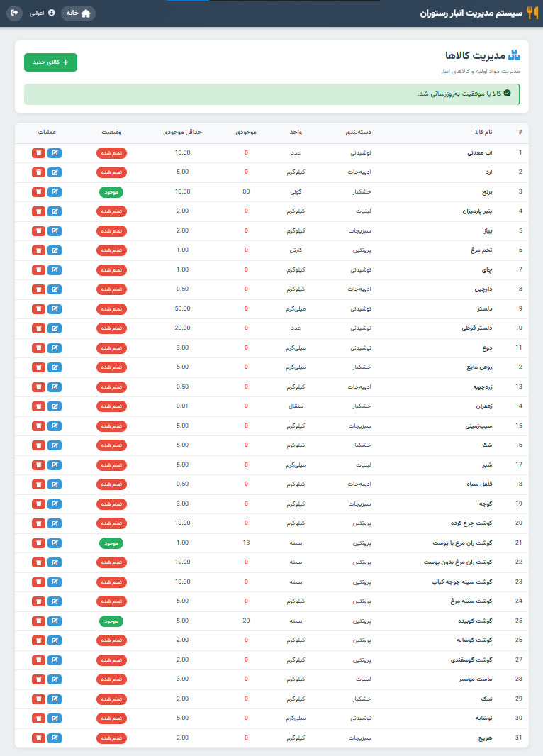Delete the شیر row
Screen dimensions: 543x756
(x=38, y=465)
